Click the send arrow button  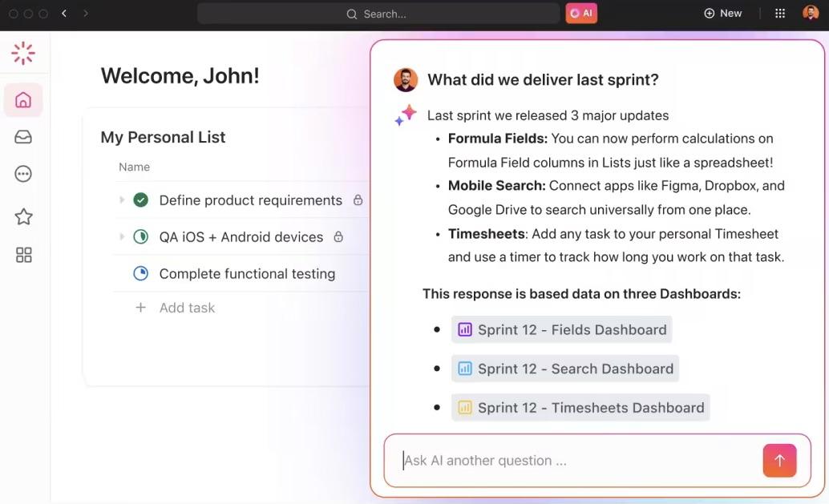click(779, 461)
